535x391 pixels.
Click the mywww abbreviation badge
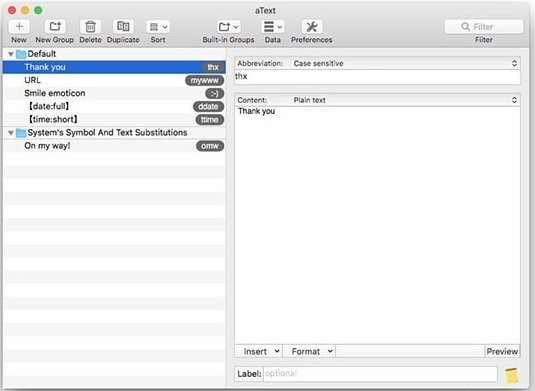(x=204, y=81)
